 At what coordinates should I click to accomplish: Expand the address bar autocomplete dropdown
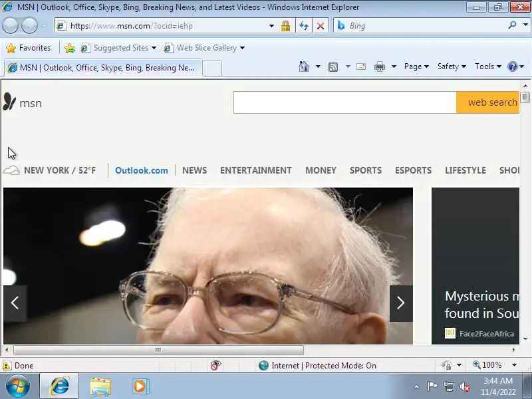[271, 26]
